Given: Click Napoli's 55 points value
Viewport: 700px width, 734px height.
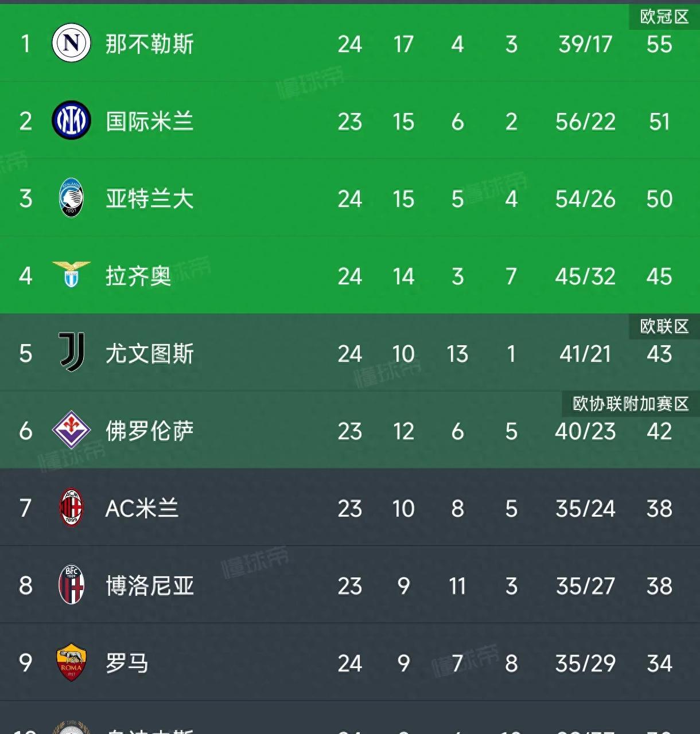Looking at the screenshot, I should tap(659, 44).
